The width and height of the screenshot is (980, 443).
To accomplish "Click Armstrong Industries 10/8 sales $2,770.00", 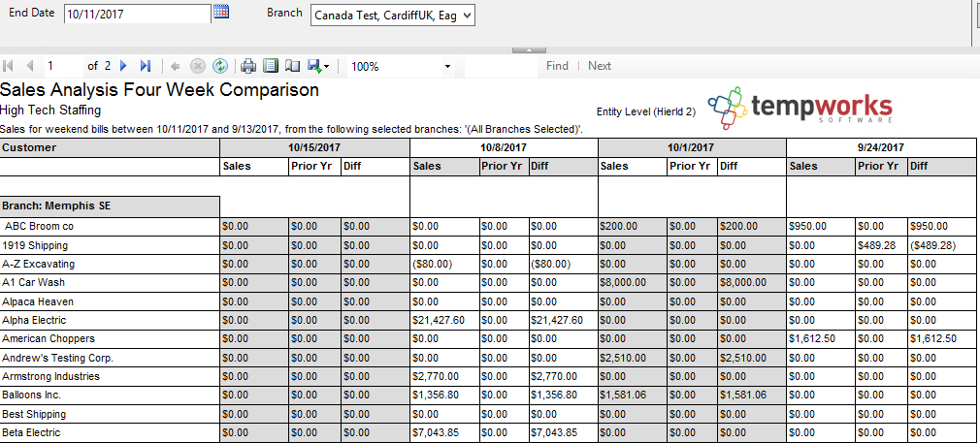I will coord(436,376).
